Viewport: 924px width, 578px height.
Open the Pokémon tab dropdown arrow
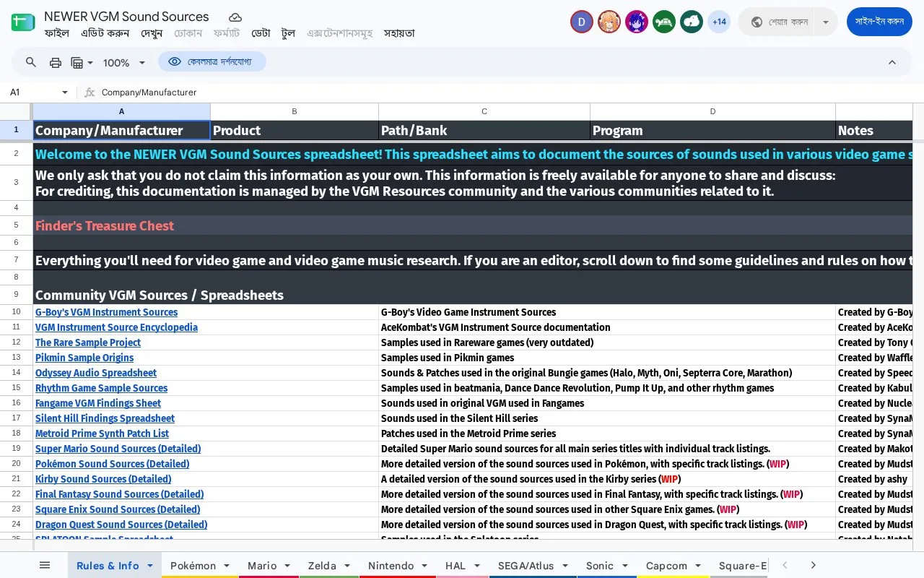click(227, 566)
